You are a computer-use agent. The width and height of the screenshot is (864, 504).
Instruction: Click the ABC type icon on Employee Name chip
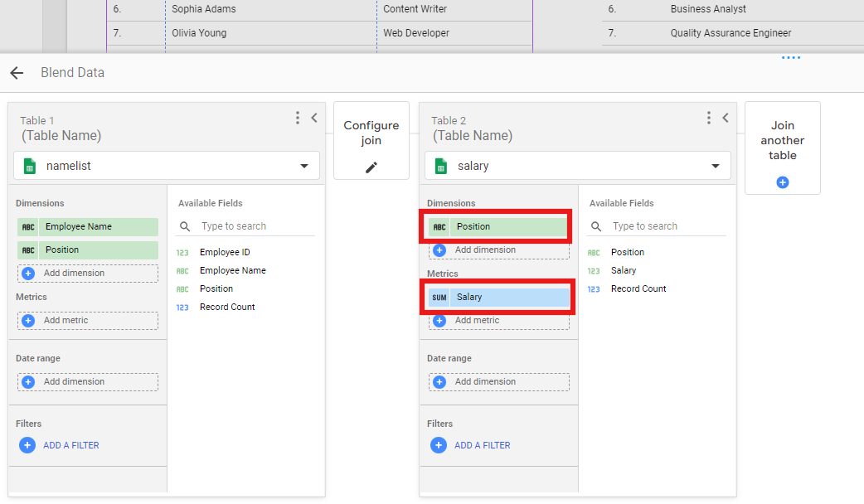[x=28, y=227]
